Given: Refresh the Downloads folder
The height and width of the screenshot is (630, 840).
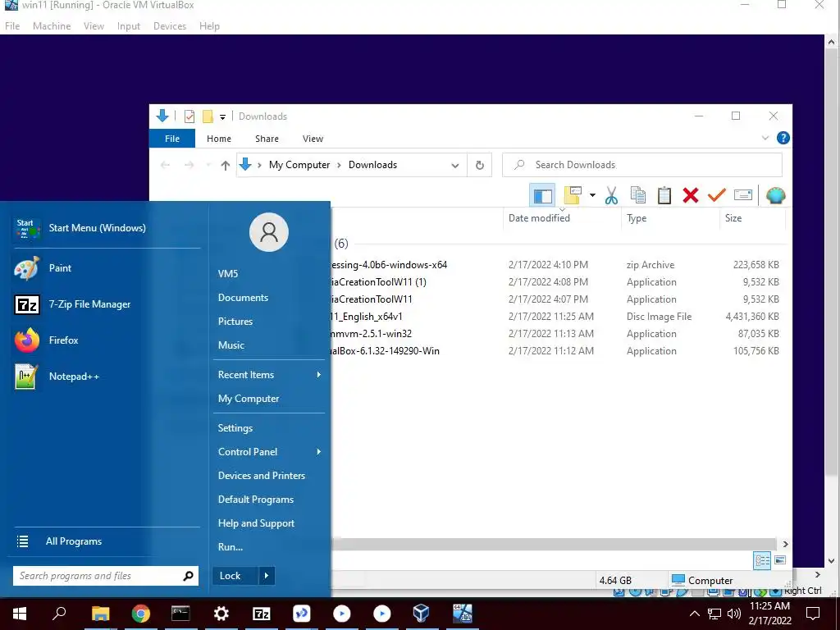Looking at the screenshot, I should click(479, 166).
